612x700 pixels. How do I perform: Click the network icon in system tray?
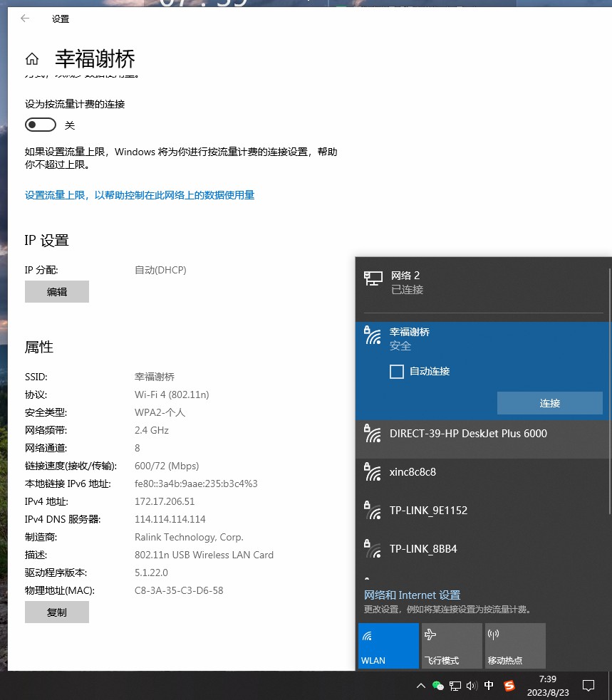tap(455, 686)
